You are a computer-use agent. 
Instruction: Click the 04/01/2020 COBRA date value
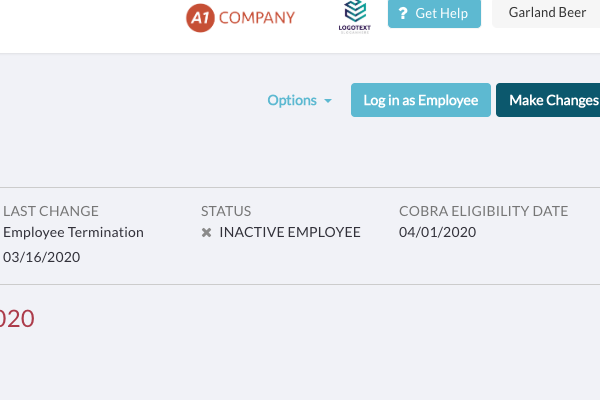coord(437,232)
